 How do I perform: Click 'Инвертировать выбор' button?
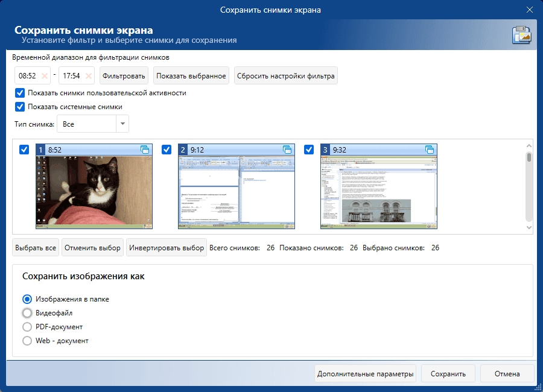click(167, 248)
